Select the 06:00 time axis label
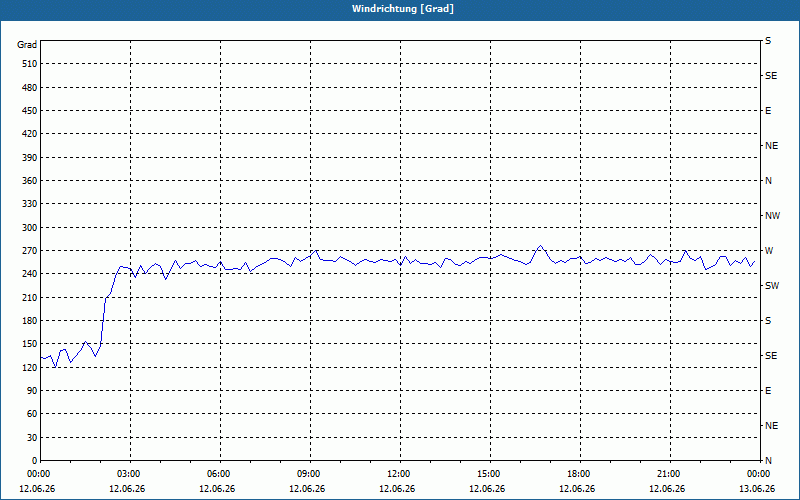This screenshot has height=500, width=800. pyautogui.click(x=220, y=474)
